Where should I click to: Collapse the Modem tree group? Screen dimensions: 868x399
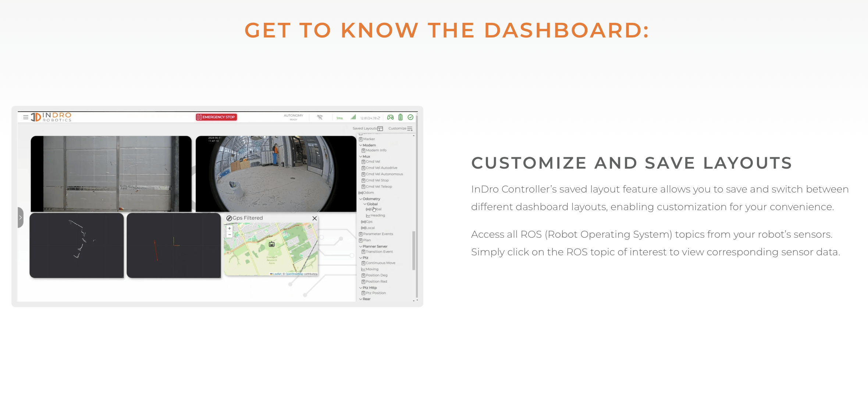[x=361, y=145]
